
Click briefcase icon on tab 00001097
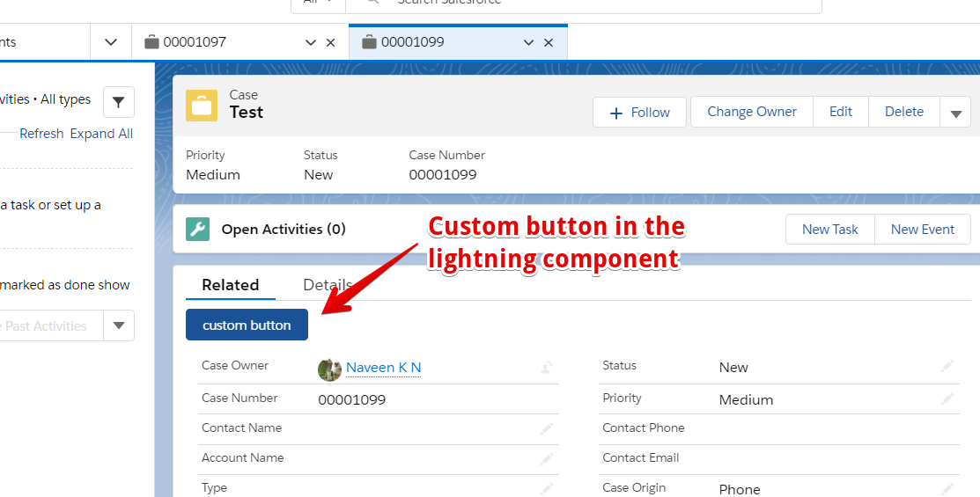click(151, 42)
